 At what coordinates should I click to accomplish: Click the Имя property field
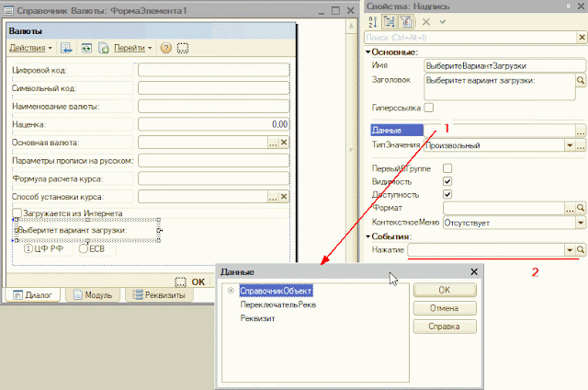(504, 65)
